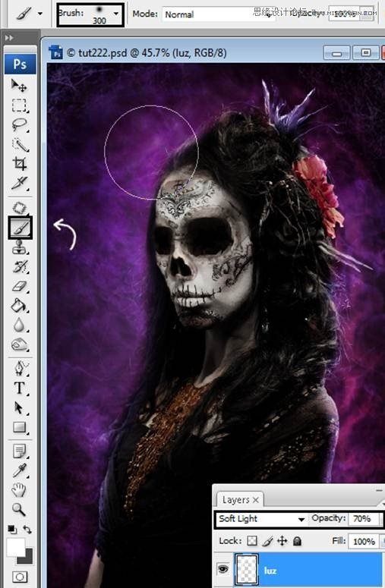Viewport: 385px width, 588px height.
Task: Select the luz layer thumbnail
Action: coord(247,570)
